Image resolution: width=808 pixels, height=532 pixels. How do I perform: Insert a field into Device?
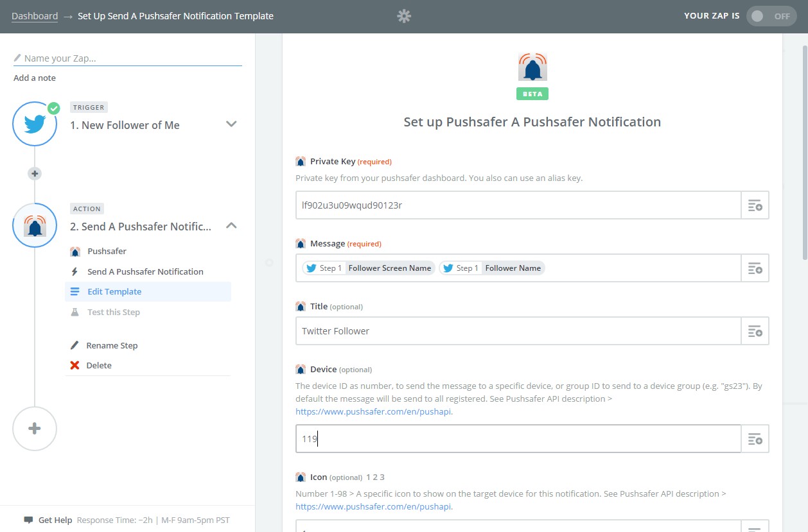(755, 439)
